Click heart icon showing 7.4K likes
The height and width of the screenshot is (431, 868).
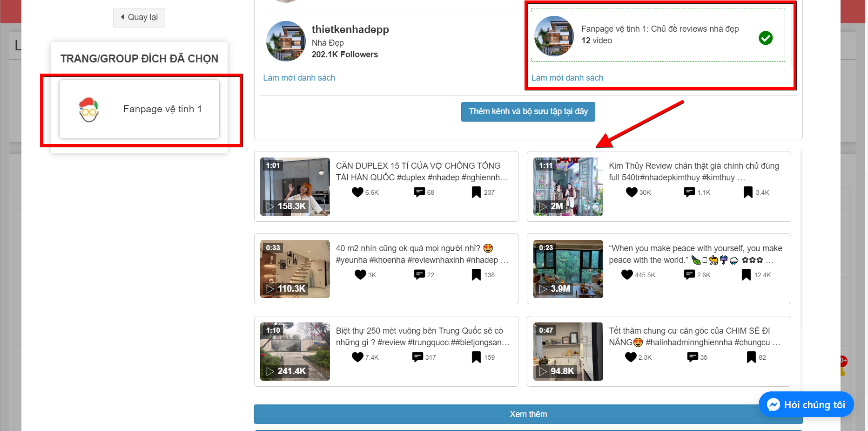pos(357,357)
